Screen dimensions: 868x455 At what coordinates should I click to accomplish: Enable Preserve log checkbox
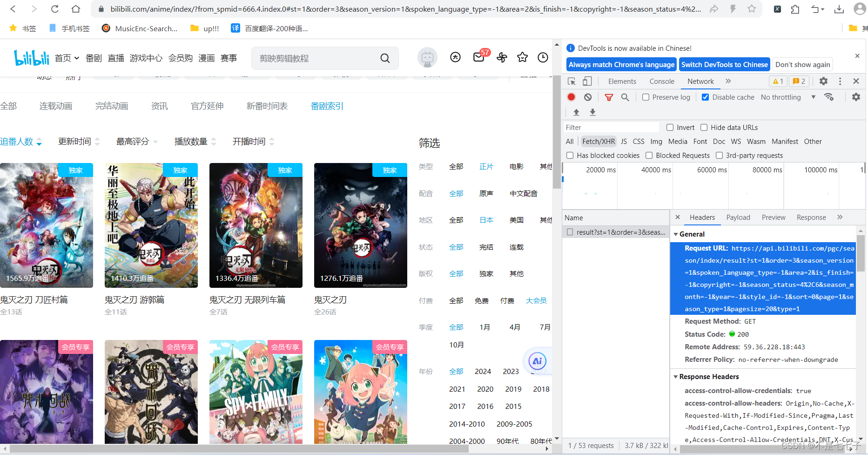[x=646, y=97]
